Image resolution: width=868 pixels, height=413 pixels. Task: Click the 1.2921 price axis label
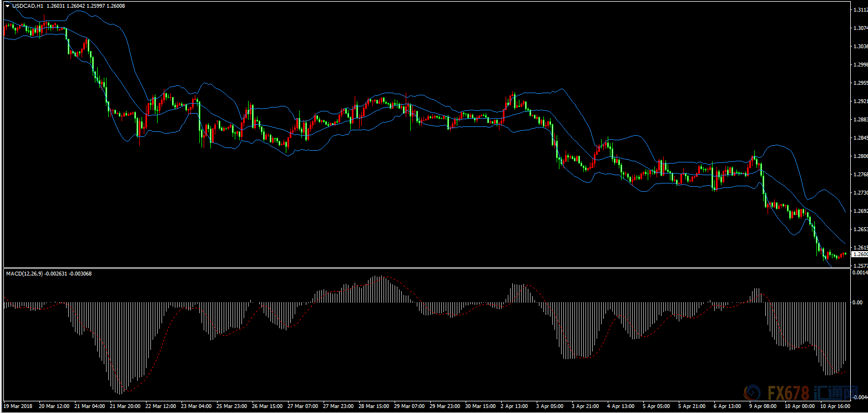860,101
